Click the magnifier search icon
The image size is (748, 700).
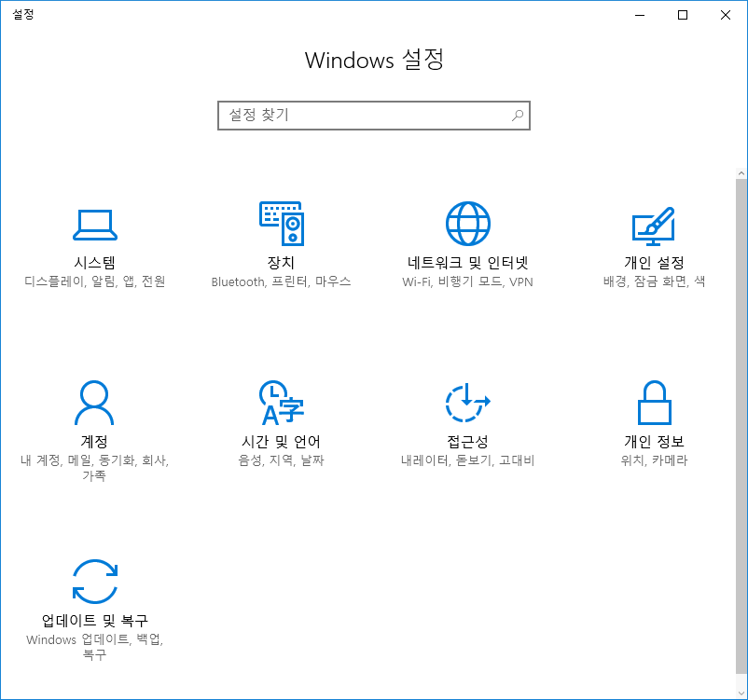518,115
